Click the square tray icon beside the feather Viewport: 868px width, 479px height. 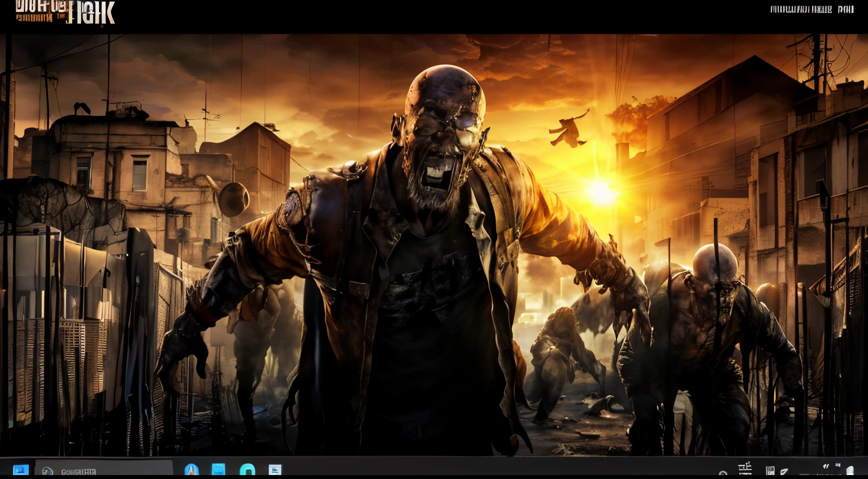point(770,471)
